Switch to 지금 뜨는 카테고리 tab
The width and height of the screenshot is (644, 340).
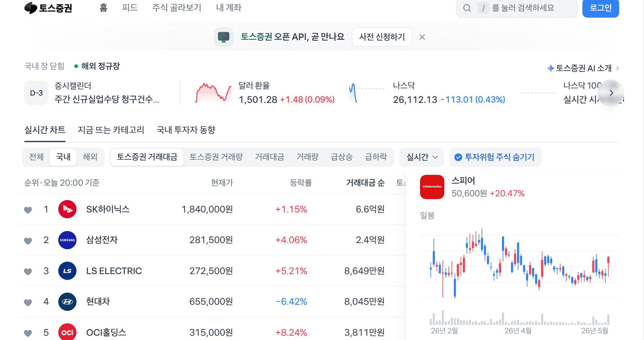(x=111, y=130)
